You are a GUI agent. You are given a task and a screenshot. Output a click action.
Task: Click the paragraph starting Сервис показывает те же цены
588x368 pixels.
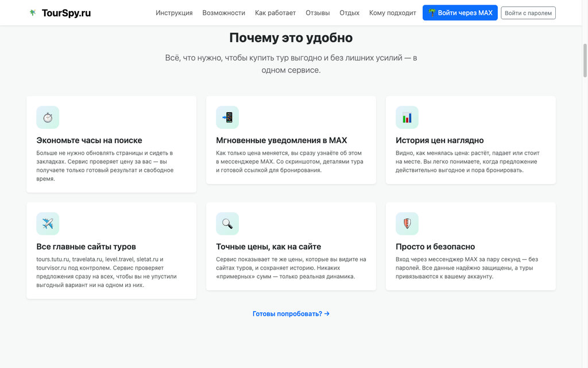[291, 268]
